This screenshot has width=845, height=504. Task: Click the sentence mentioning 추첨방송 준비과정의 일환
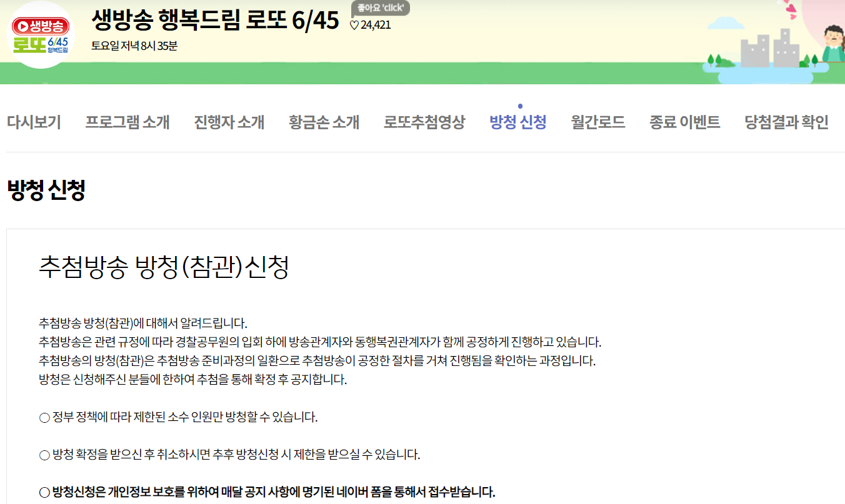pos(317,361)
